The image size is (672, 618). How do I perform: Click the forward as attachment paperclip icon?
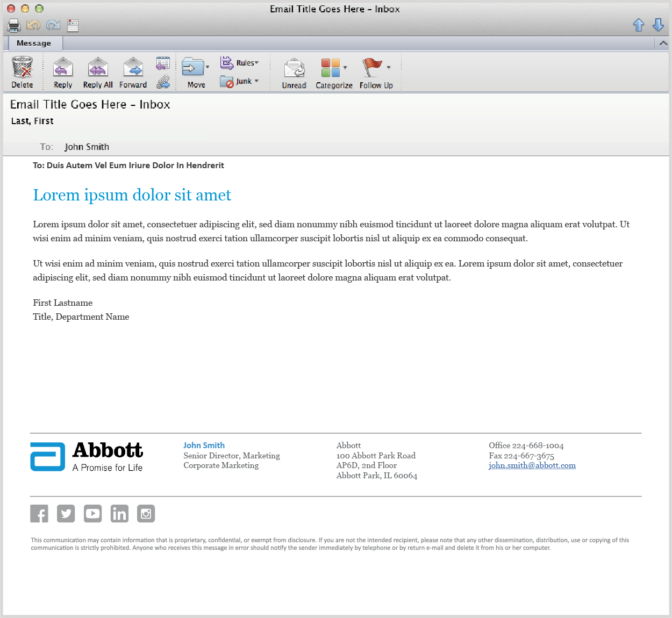point(163,82)
